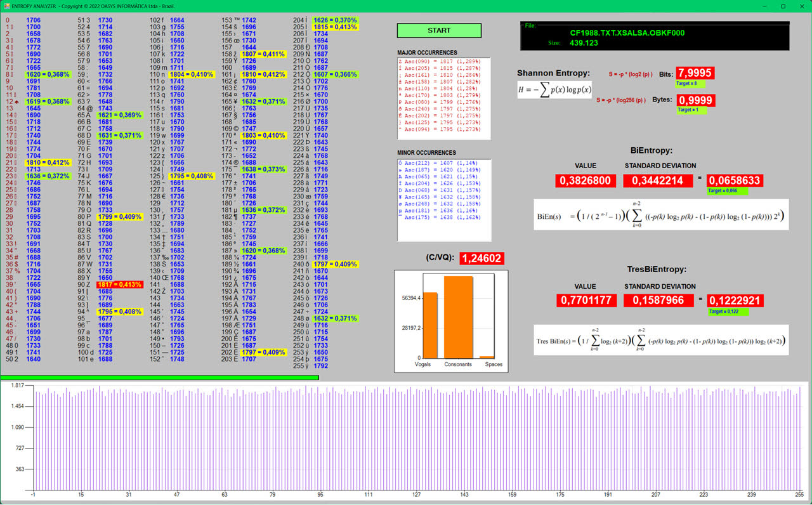The width and height of the screenshot is (812, 505).
Task: Click the BiEntropy result 0,0658633
Action: (735, 181)
